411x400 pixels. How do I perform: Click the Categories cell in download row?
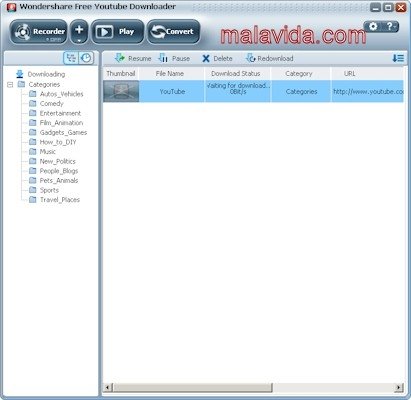(301, 91)
